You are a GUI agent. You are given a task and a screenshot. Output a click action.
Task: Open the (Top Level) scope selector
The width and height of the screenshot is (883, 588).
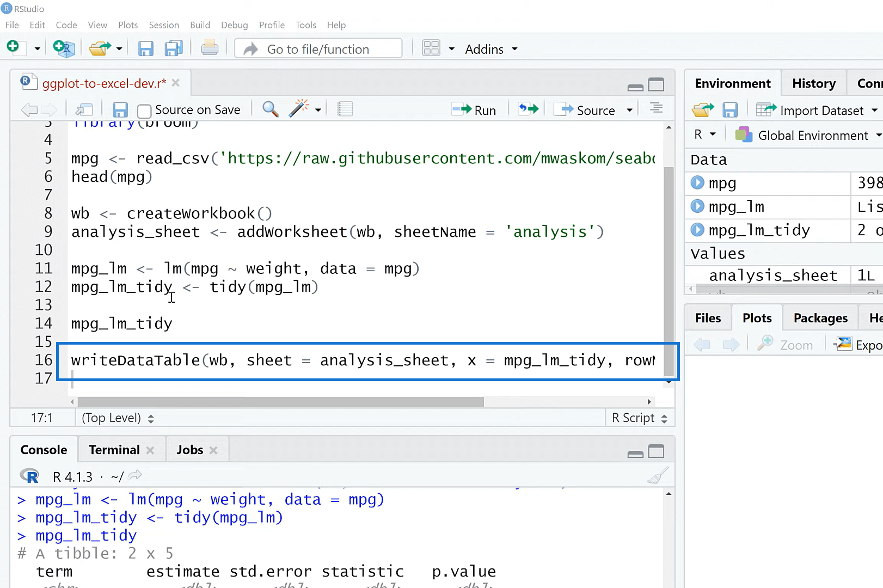tap(118, 418)
